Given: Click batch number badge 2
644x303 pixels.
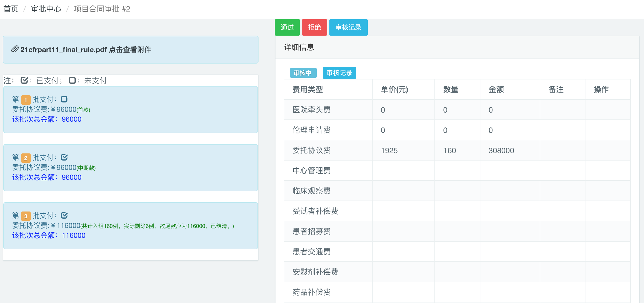Looking at the screenshot, I should pyautogui.click(x=26, y=158).
